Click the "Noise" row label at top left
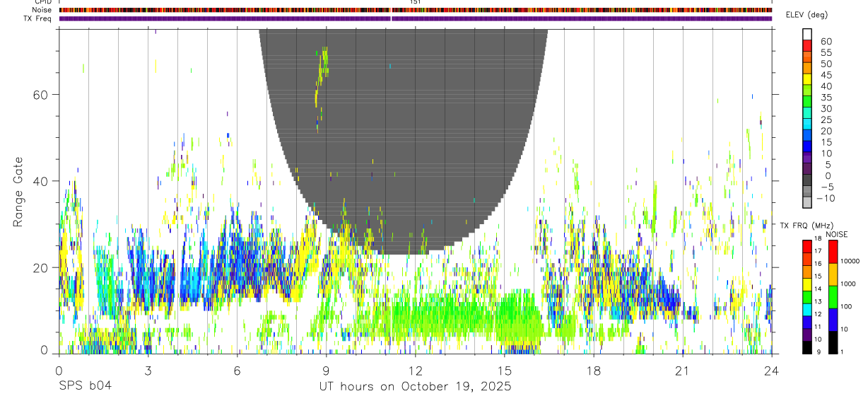Viewport: 868px width, 401px height. [42, 10]
